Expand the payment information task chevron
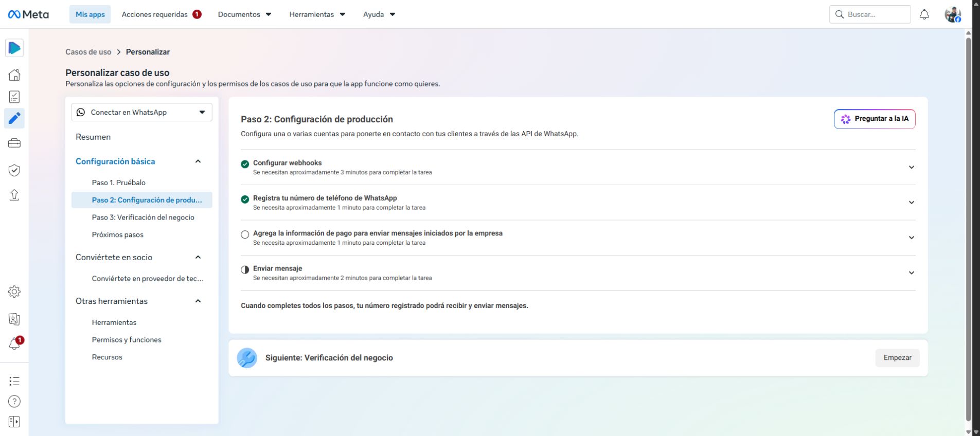The image size is (980, 436). (x=911, y=238)
